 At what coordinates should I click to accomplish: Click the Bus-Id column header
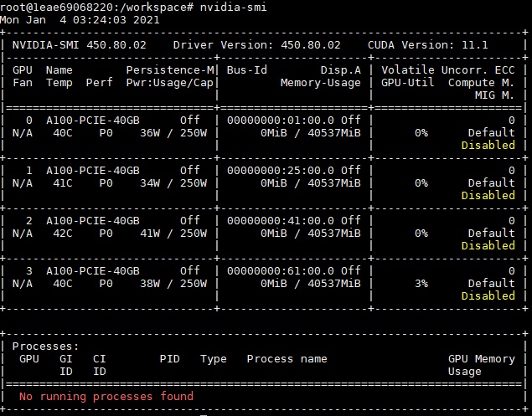pos(247,70)
